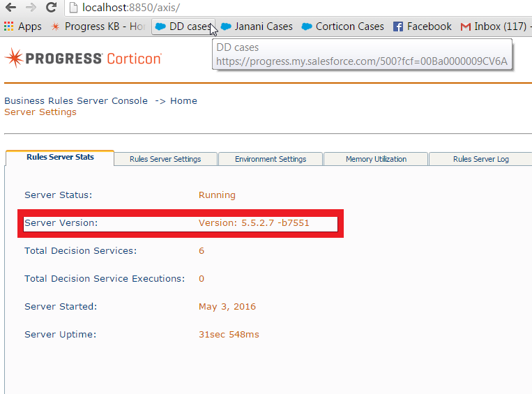Click the browser Back arrow
Screen dimensions: 532x394
click(10, 7)
